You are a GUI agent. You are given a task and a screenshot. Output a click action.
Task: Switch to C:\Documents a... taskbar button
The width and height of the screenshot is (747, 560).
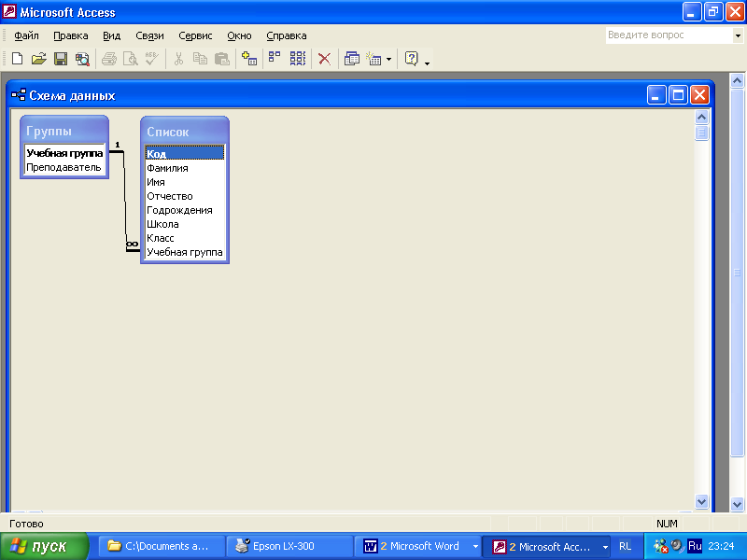click(x=162, y=546)
